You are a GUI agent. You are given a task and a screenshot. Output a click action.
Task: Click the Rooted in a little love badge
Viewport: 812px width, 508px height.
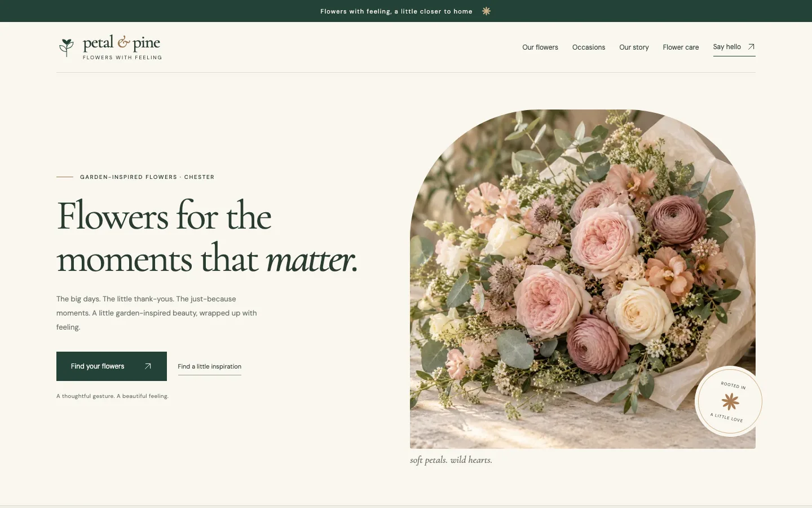[x=730, y=401]
